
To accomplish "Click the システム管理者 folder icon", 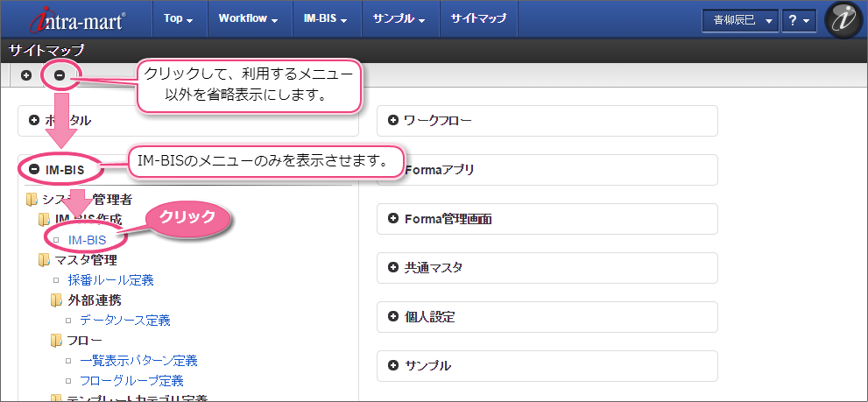I will click(32, 200).
